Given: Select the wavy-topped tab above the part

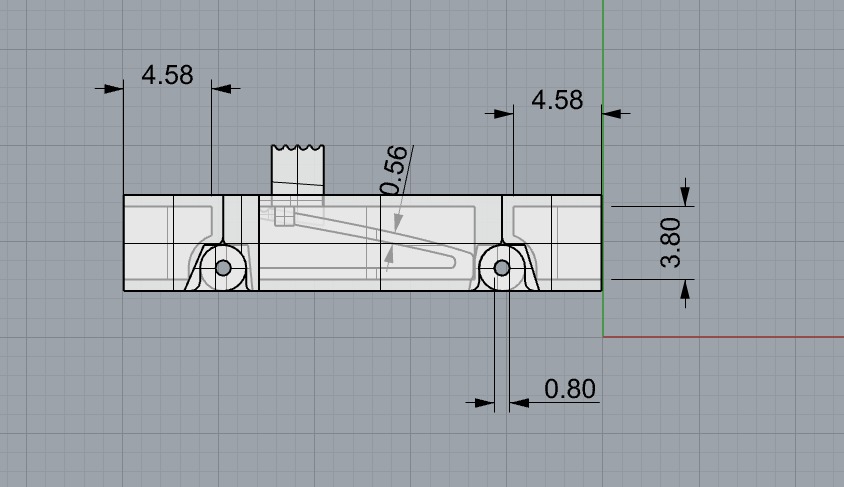Looking at the screenshot, I should pos(298,170).
